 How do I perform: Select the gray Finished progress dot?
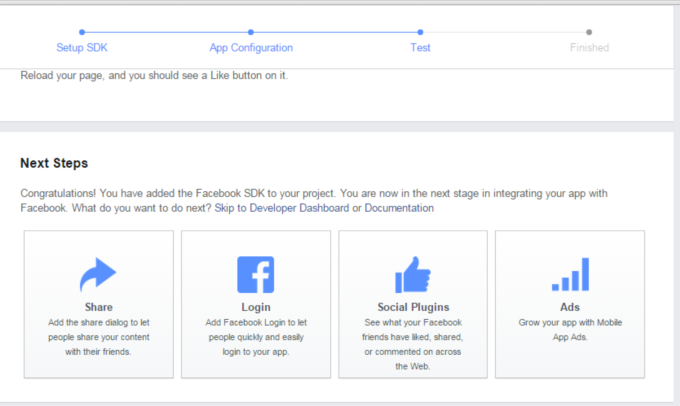(589, 32)
